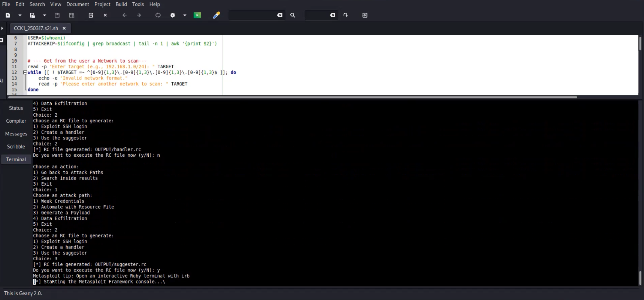This screenshot has height=300, width=644.
Task: Collapse the while loop fold marker
Action: (x=25, y=72)
